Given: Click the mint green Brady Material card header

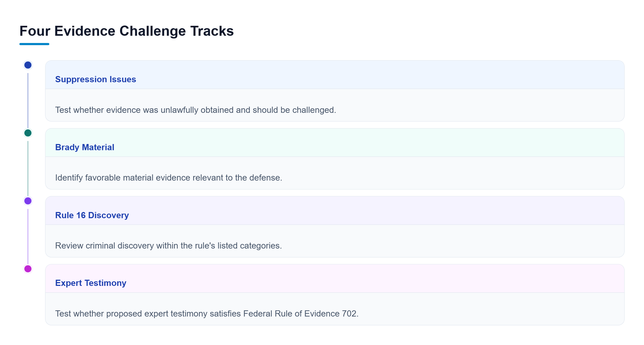Looking at the screenshot, I should (335, 143).
